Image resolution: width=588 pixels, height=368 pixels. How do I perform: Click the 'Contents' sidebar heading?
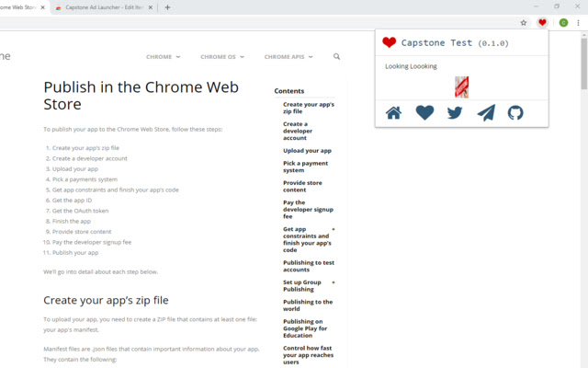coord(289,91)
